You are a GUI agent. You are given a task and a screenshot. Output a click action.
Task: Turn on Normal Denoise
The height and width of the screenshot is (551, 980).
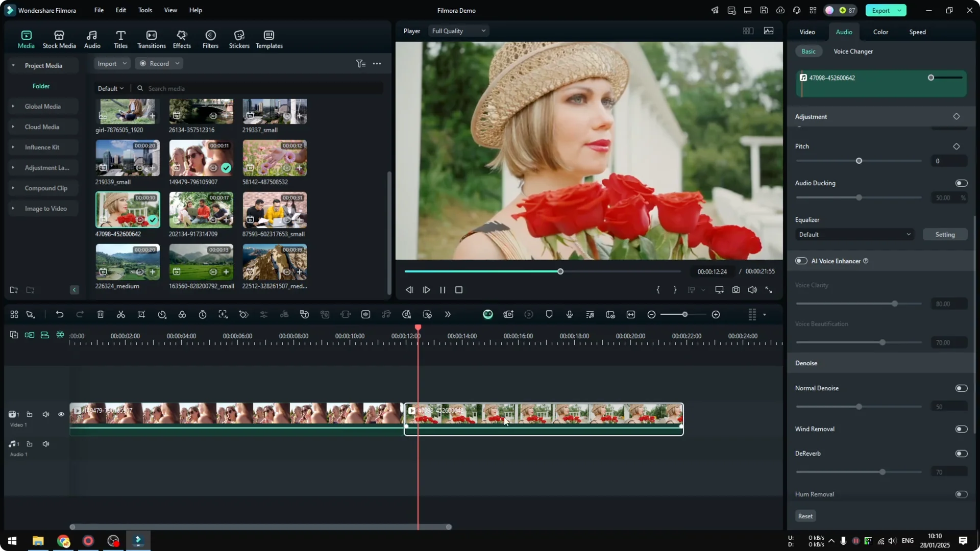pos(961,388)
